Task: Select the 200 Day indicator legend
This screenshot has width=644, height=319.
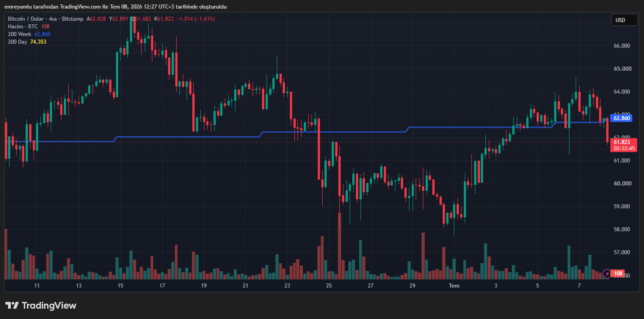Action: pyautogui.click(x=27, y=42)
